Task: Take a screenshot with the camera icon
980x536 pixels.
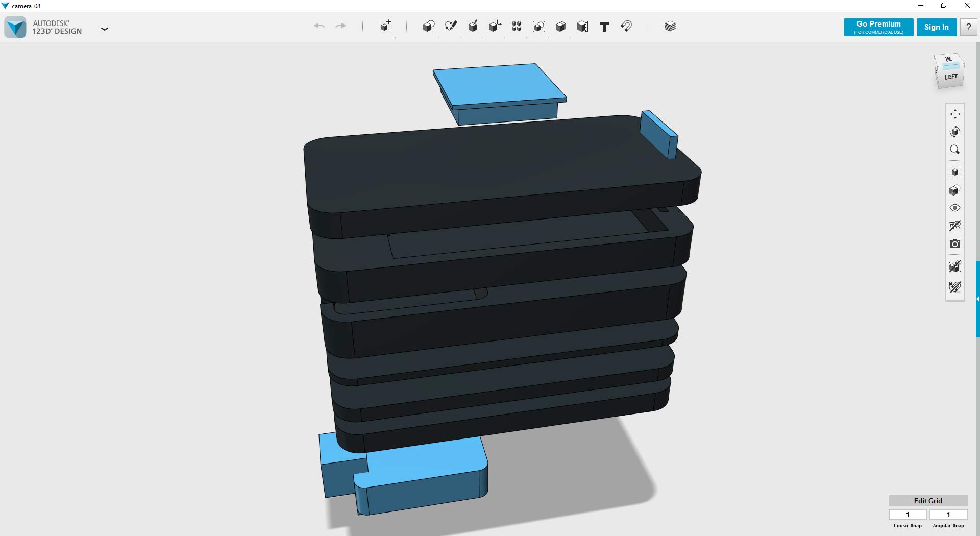Action: pyautogui.click(x=955, y=244)
